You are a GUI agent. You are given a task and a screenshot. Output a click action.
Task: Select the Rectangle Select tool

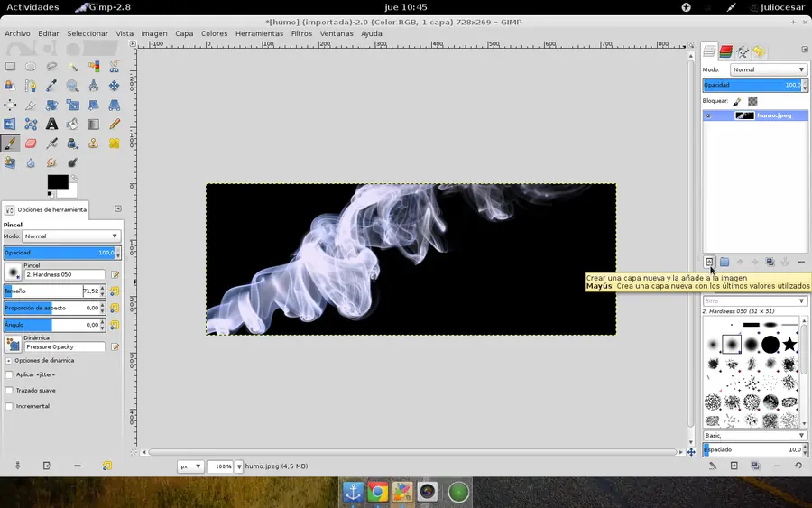(10, 66)
